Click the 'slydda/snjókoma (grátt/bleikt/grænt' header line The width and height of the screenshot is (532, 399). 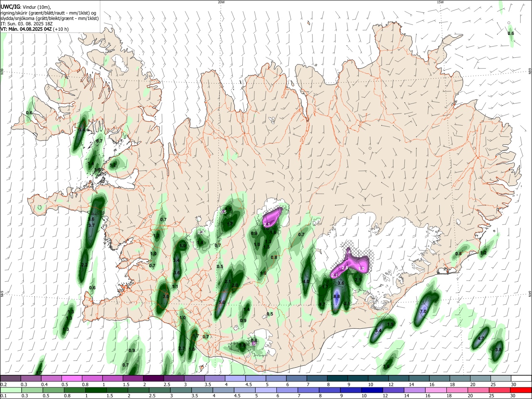click(x=49, y=18)
